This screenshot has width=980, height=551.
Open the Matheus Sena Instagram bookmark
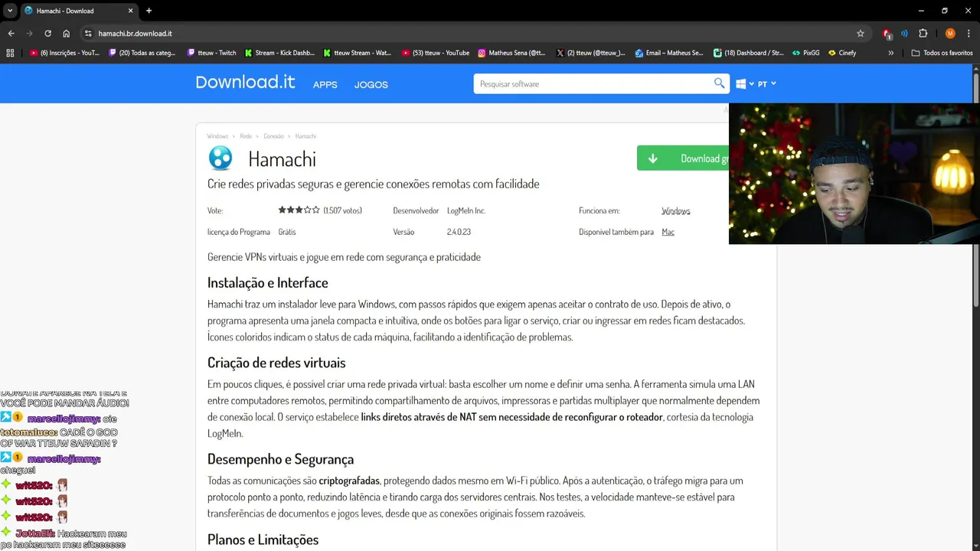click(x=511, y=53)
